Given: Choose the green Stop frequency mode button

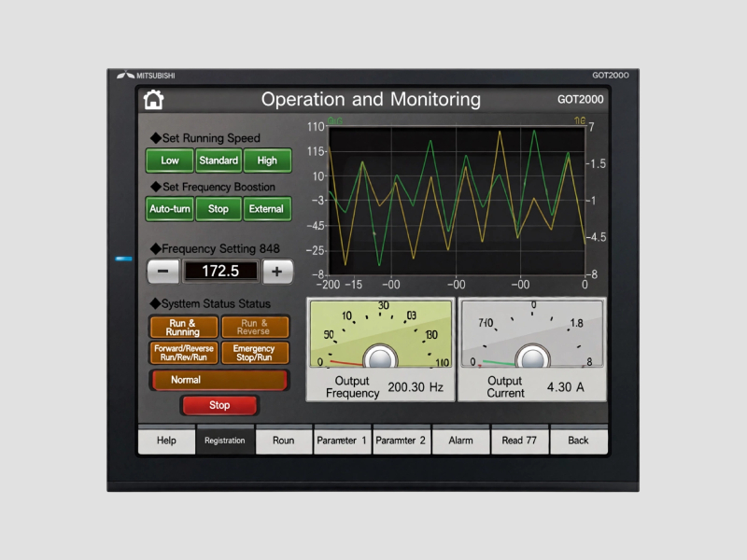Looking at the screenshot, I should [x=218, y=209].
